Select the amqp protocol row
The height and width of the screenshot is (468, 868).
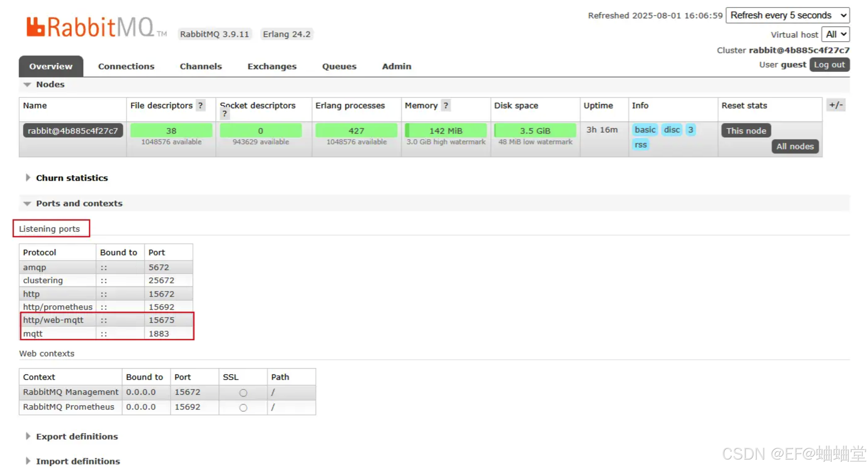coord(106,267)
